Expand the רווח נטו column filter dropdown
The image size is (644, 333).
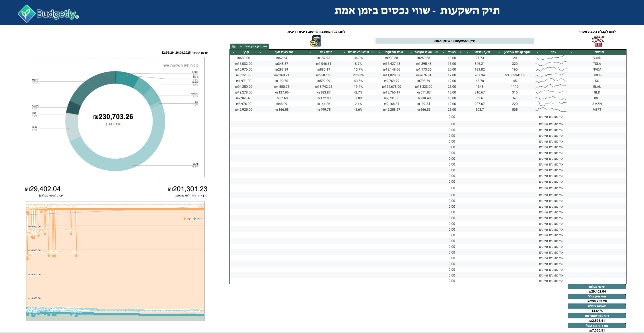pos(310,52)
